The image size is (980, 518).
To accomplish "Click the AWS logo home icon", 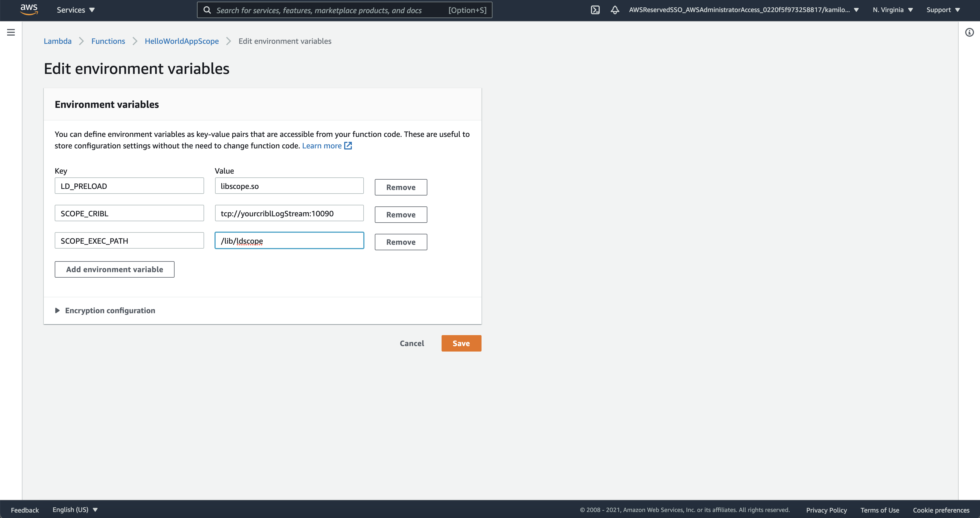I will click(x=29, y=10).
